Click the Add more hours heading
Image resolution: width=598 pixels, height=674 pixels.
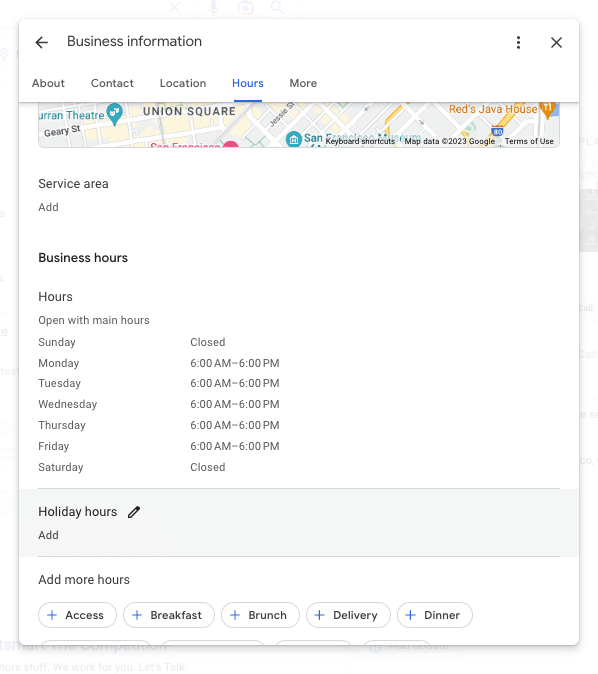point(84,579)
